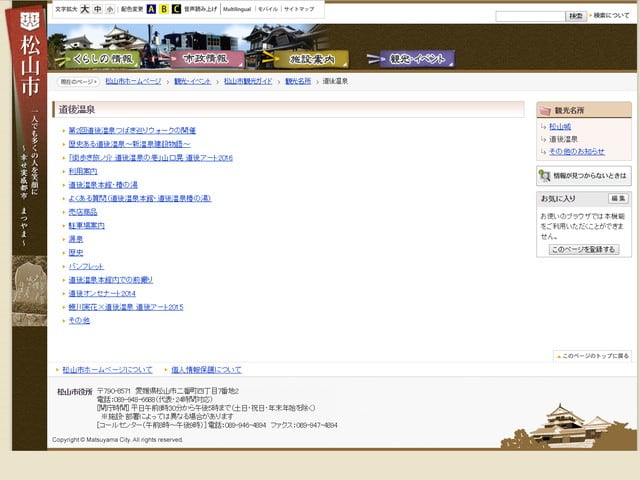Go to 観光・イベント breadcrumb link

tap(193, 81)
